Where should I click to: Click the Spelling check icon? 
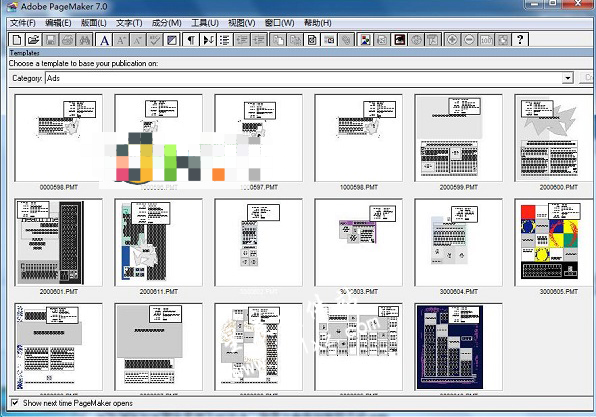[x=155, y=40]
